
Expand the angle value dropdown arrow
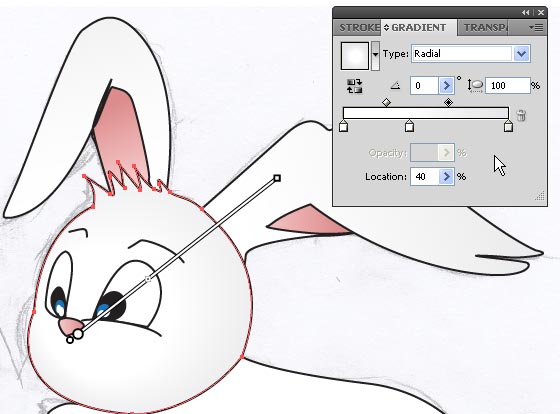point(446,86)
